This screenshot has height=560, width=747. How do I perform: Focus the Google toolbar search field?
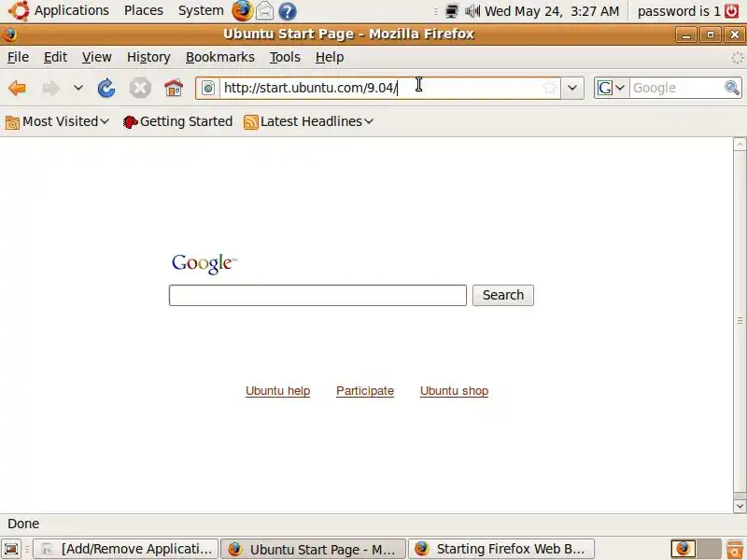coord(675,88)
